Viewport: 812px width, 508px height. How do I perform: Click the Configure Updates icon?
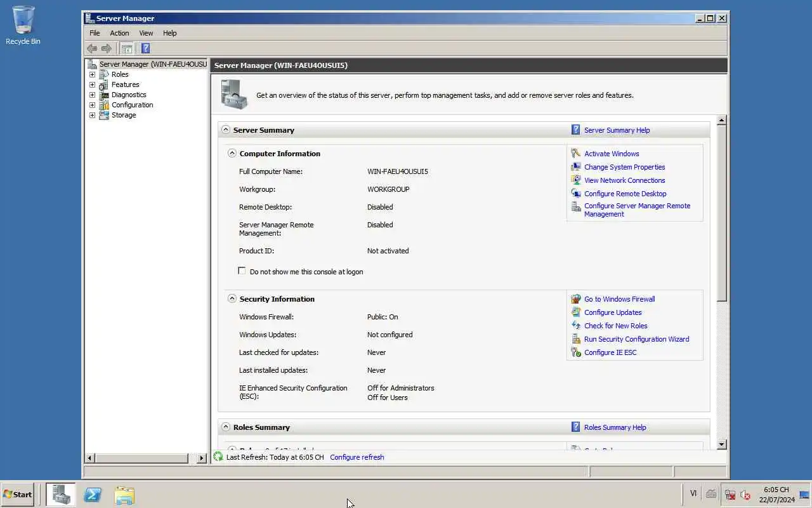coord(575,312)
